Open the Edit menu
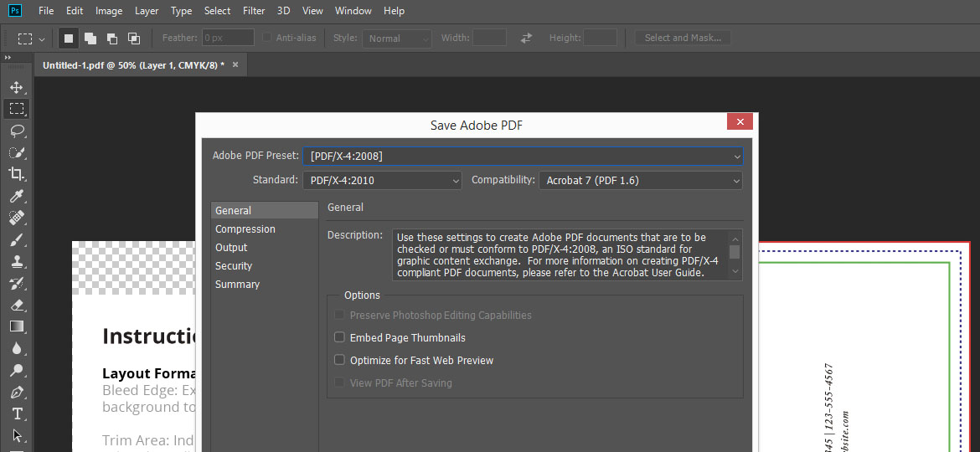 tap(75, 11)
